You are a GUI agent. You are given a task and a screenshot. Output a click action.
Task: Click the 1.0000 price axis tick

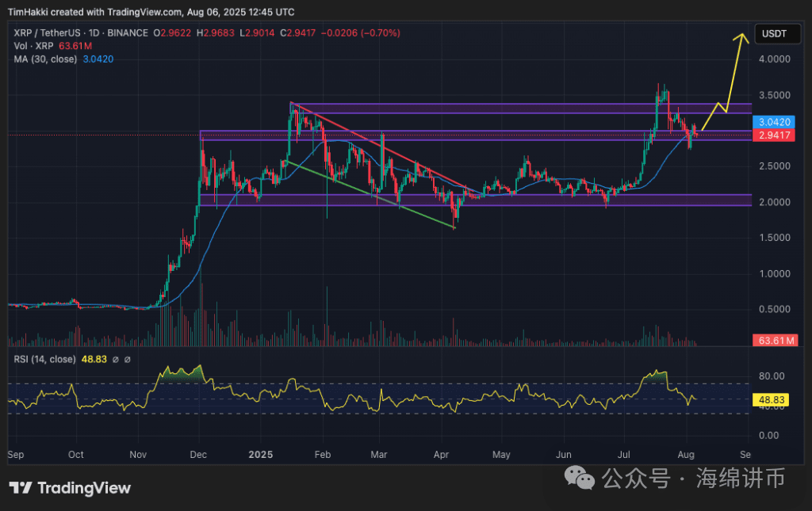774,273
